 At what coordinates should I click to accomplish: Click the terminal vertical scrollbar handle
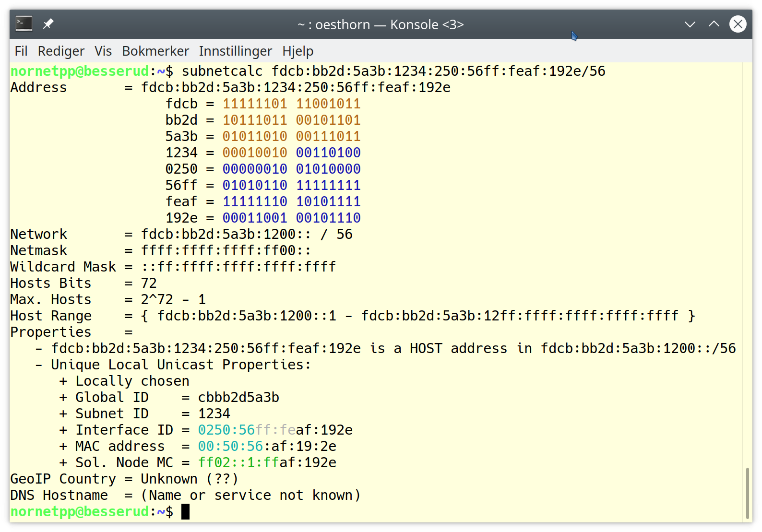pos(747,494)
